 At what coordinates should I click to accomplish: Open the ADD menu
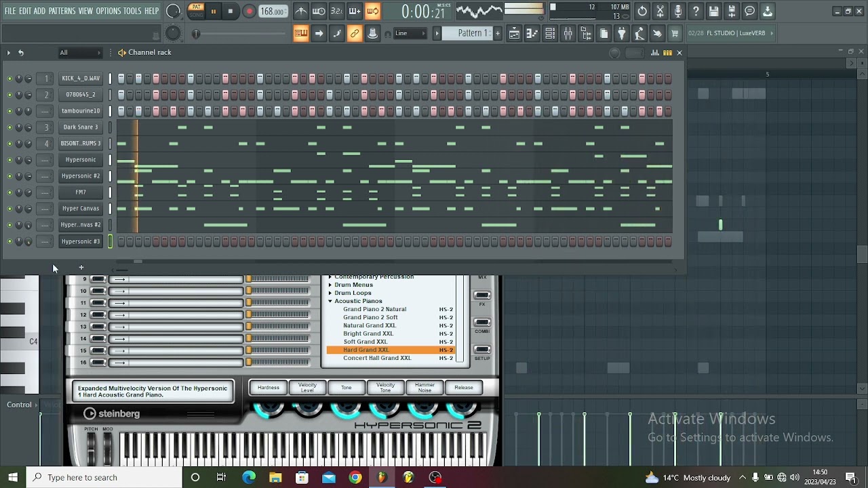[x=39, y=11]
